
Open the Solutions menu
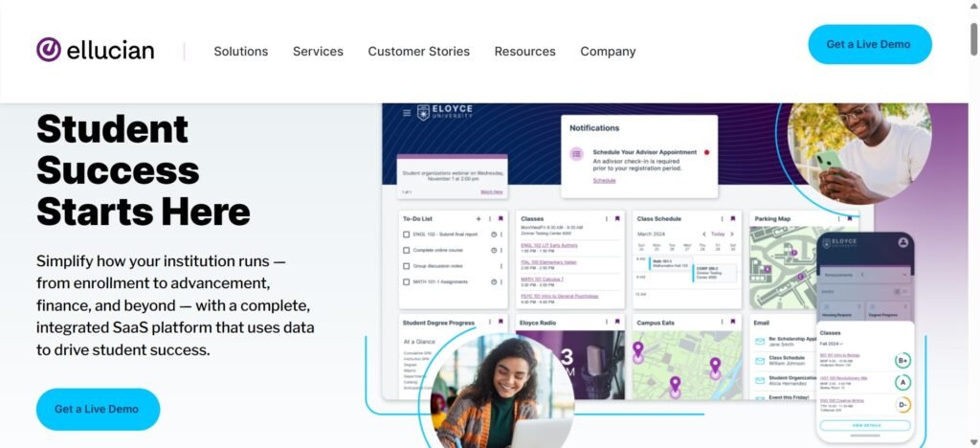click(240, 52)
